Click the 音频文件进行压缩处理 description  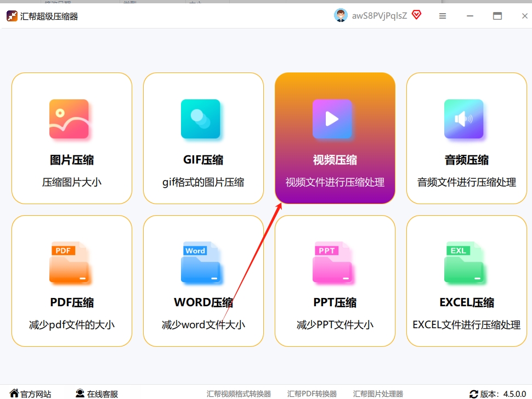tap(467, 182)
